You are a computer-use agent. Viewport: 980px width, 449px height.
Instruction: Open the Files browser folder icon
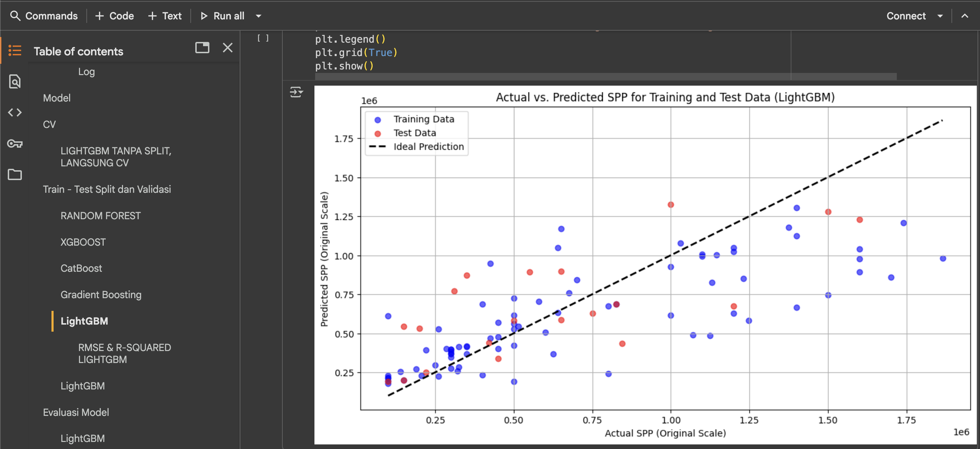pos(14,175)
